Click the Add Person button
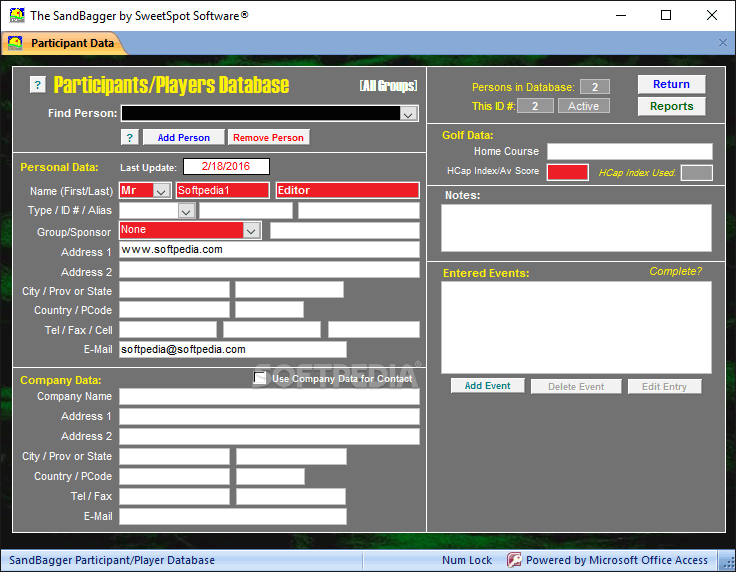This screenshot has width=736, height=572. 184,137
